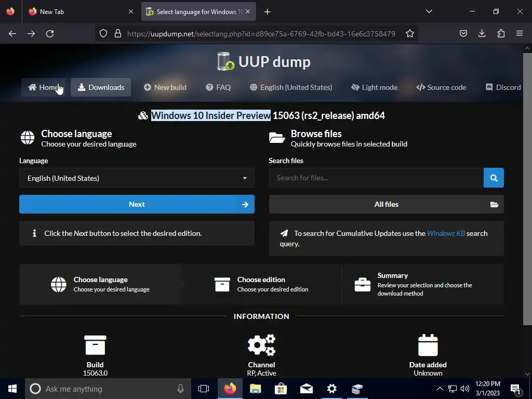Viewport: 532px width, 399px height.
Task: Click the Summary step
Action: pyautogui.click(x=423, y=284)
